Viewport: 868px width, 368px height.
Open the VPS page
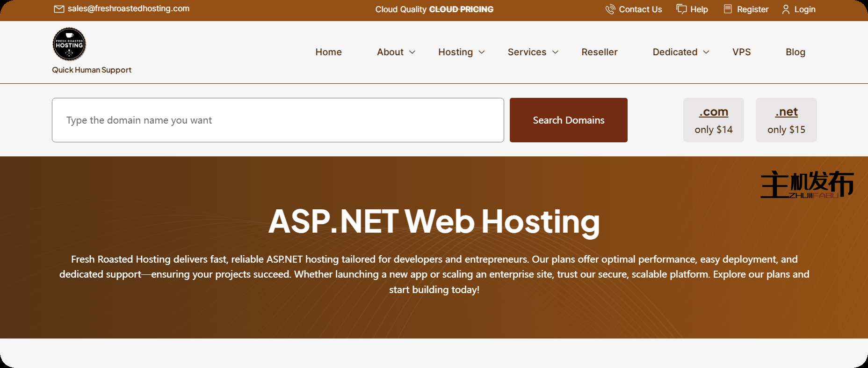coord(741,52)
